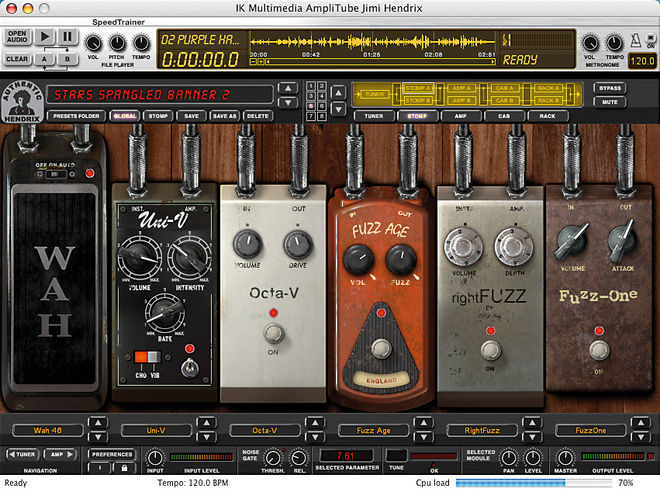Start playback with the play button
The image size is (660, 492).
click(45, 37)
